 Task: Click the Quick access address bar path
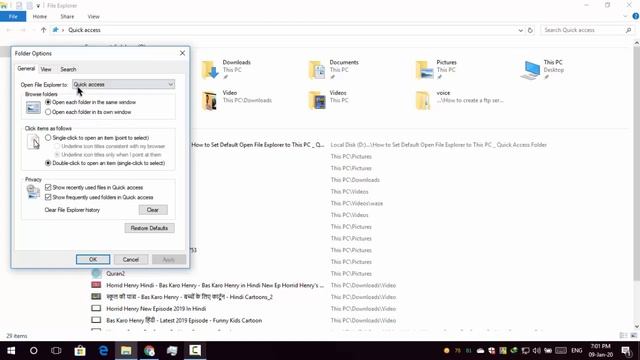click(x=84, y=30)
